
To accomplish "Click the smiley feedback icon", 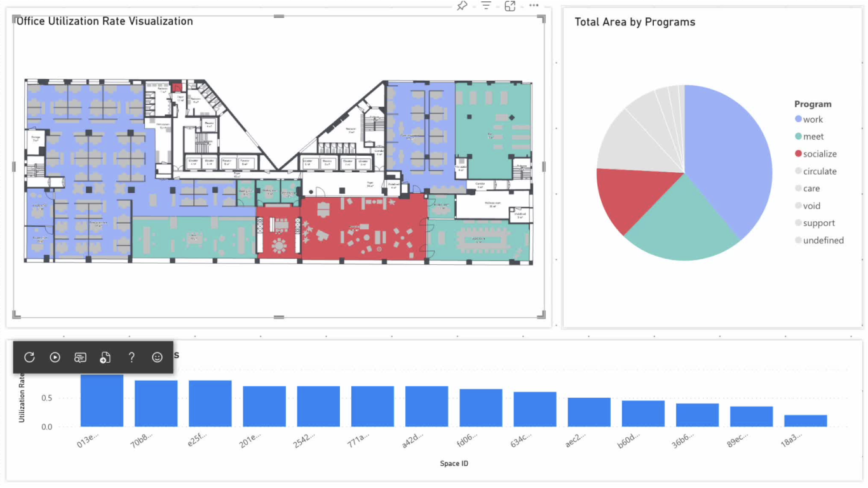I will coord(157,357).
